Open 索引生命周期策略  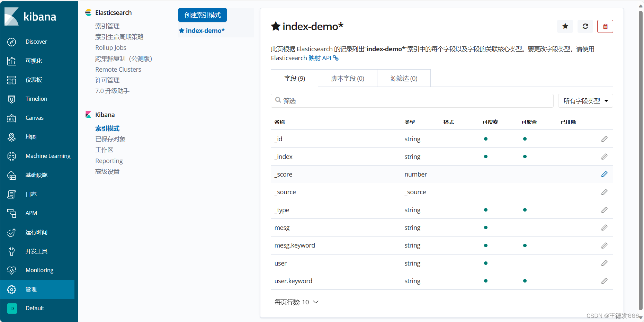[119, 37]
